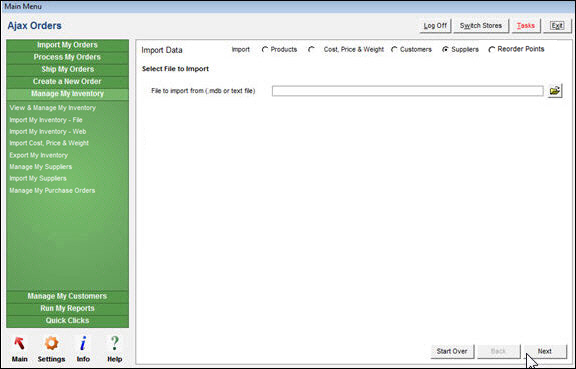Select the Reorder Points radio button
Image resolution: width=576 pixels, height=369 pixels.
click(x=492, y=50)
